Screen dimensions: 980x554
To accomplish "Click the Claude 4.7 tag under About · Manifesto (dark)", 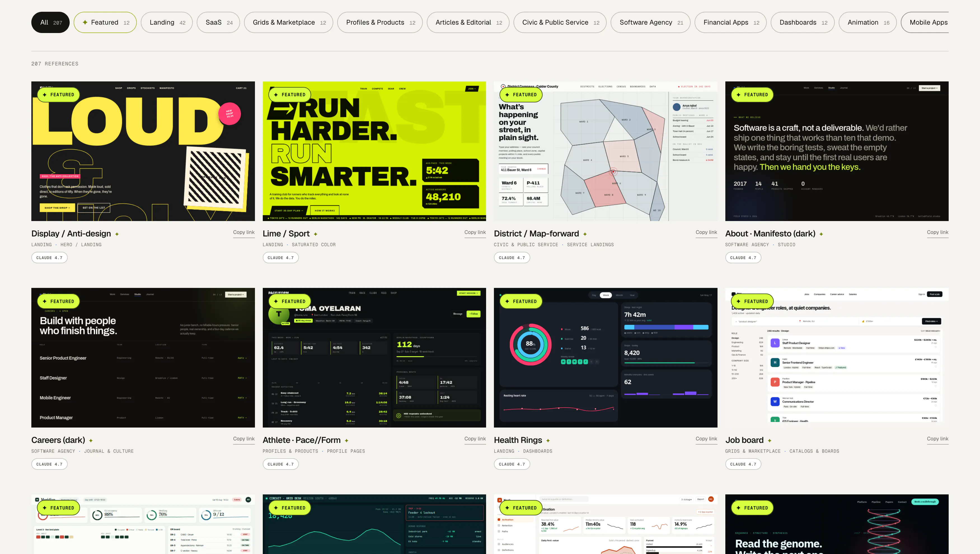I will pos(743,258).
